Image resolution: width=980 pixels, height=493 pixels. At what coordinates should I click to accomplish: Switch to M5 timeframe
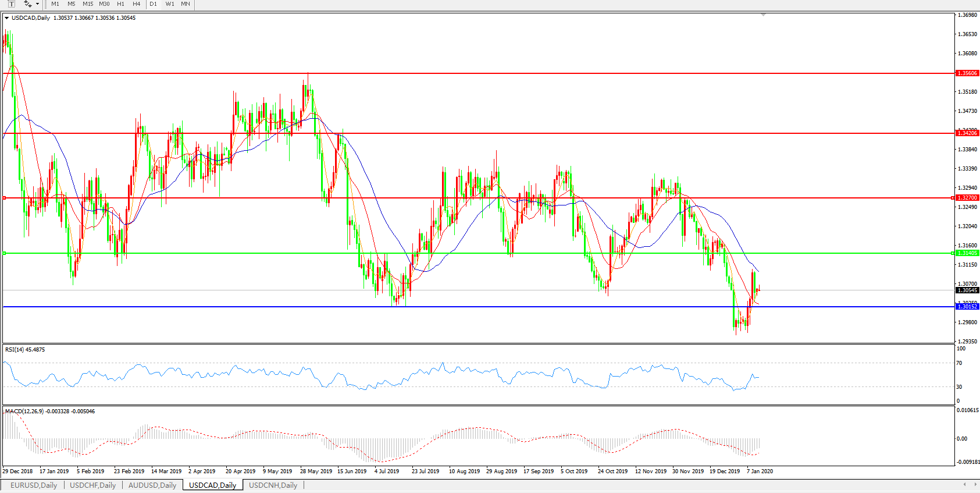pyautogui.click(x=72, y=4)
